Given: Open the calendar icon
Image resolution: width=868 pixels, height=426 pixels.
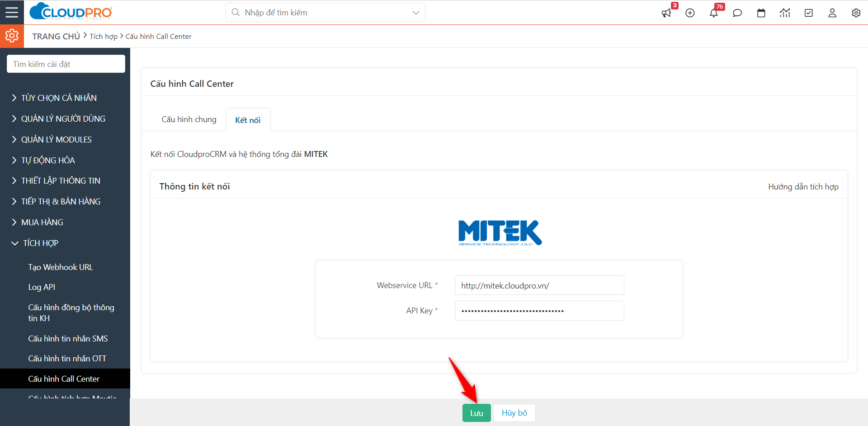Looking at the screenshot, I should pos(761,13).
